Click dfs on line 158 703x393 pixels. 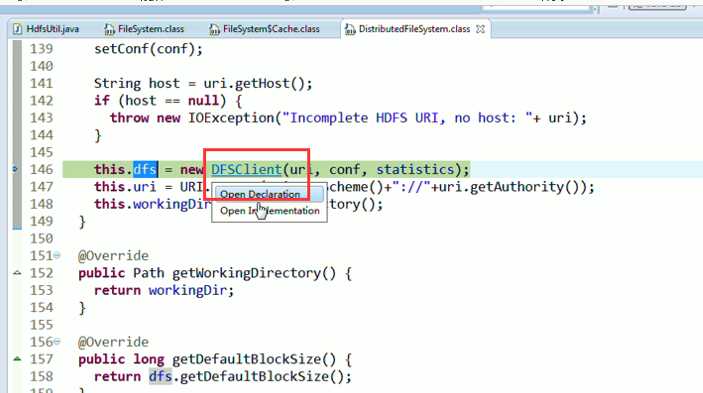click(x=160, y=376)
